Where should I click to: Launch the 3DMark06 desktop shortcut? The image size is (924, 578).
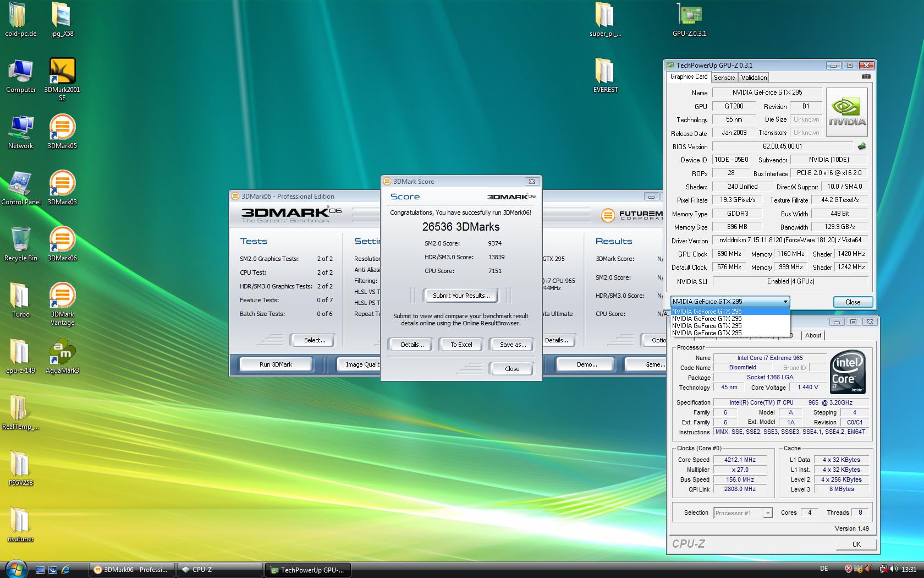point(62,244)
